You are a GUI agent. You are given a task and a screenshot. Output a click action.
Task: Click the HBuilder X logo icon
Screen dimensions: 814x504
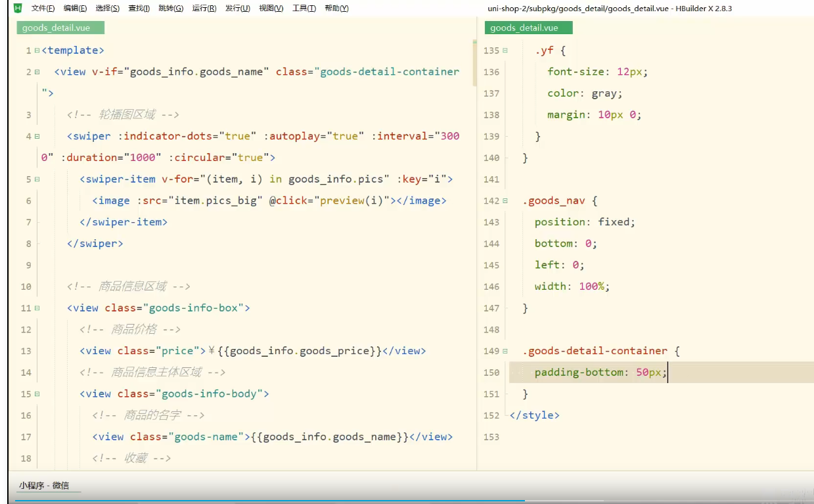[18, 8]
